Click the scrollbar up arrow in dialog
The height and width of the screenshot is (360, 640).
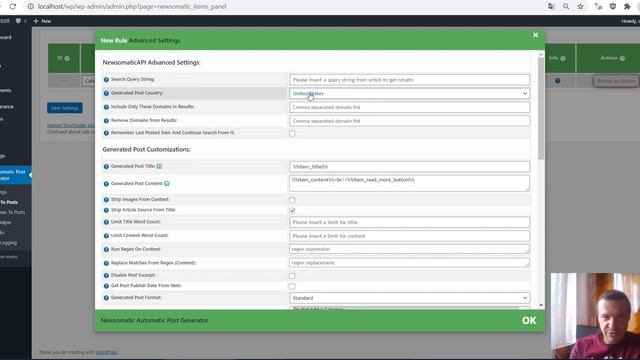point(541,54)
